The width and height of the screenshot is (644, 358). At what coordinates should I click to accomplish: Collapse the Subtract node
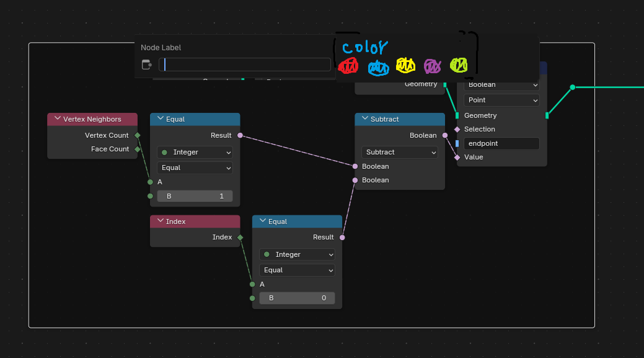(364, 119)
